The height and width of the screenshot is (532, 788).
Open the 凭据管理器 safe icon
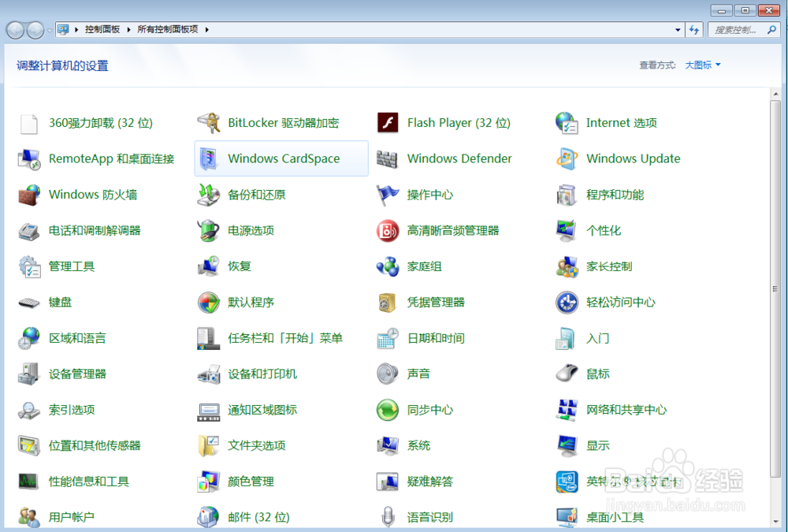[388, 302]
